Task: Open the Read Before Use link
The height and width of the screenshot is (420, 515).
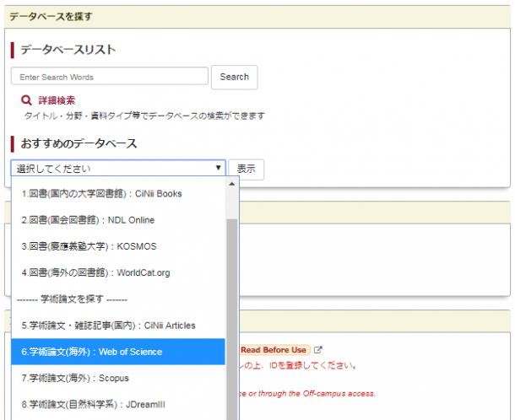Action: point(274,350)
